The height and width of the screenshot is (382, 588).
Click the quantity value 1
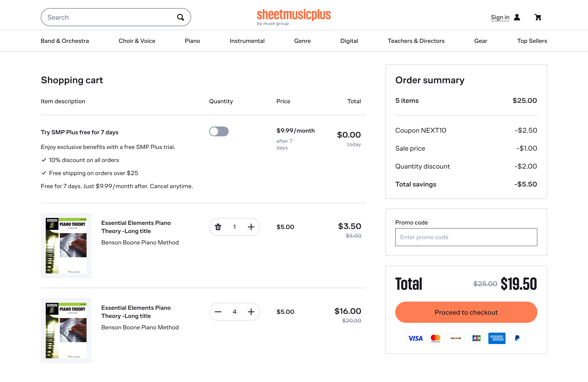coord(234,227)
